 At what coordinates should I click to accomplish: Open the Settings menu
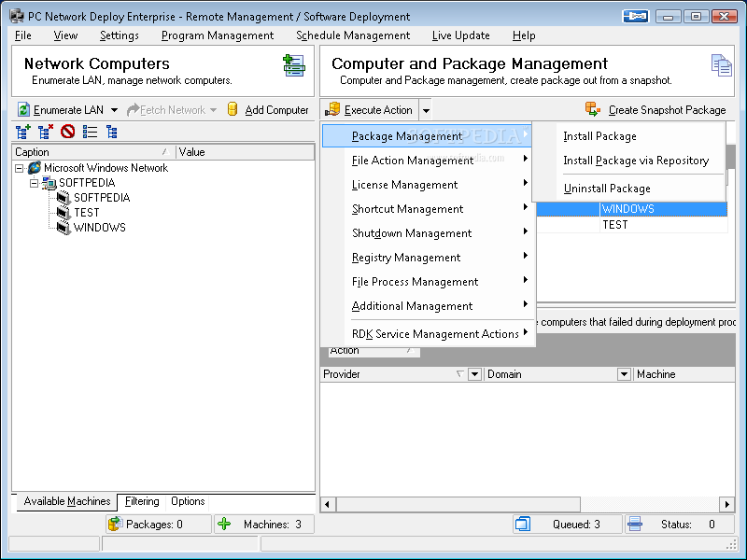pos(120,35)
